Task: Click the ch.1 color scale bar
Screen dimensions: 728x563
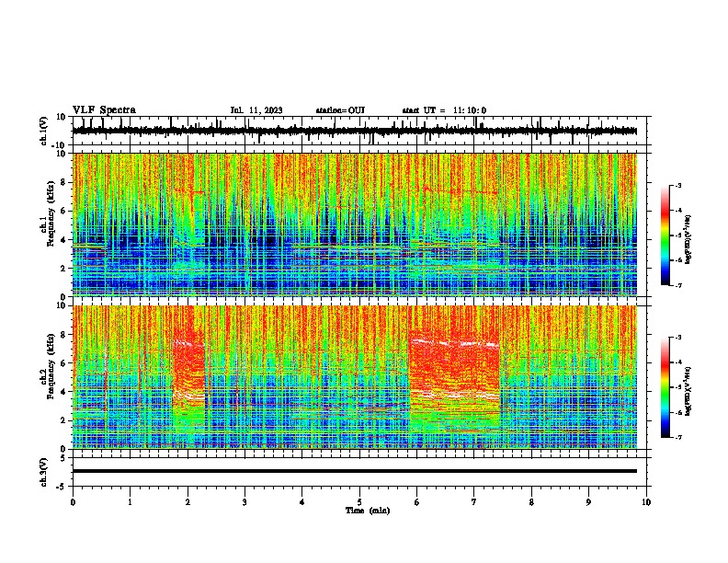Action: tap(665, 236)
